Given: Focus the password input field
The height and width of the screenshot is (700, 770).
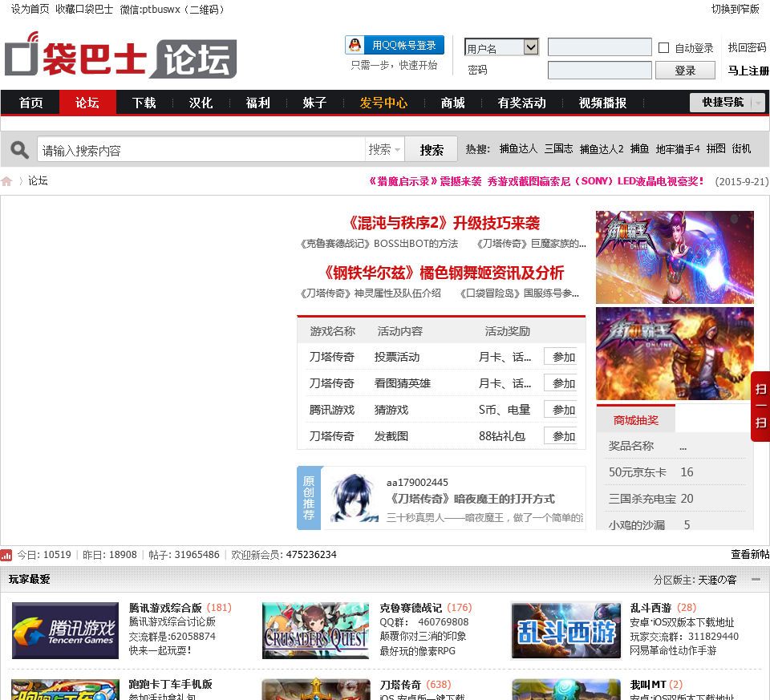Looking at the screenshot, I should pyautogui.click(x=600, y=71).
